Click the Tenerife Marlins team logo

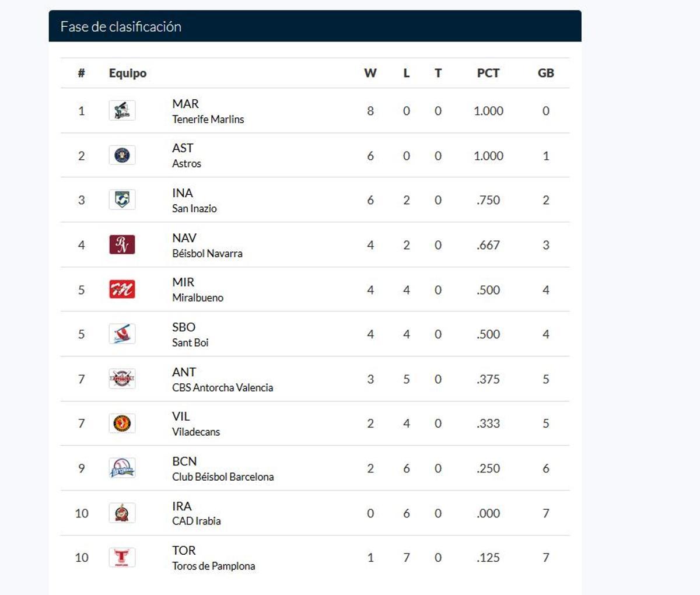[122, 110]
